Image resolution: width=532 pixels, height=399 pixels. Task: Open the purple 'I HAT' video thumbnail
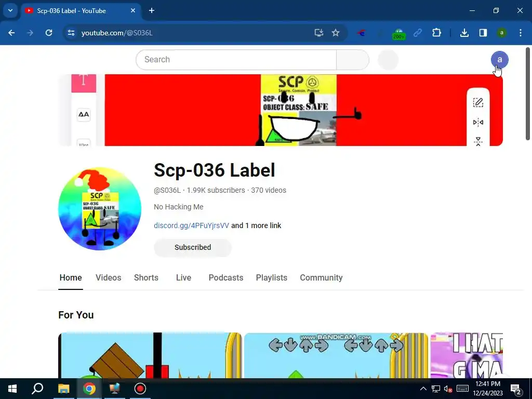click(x=467, y=355)
